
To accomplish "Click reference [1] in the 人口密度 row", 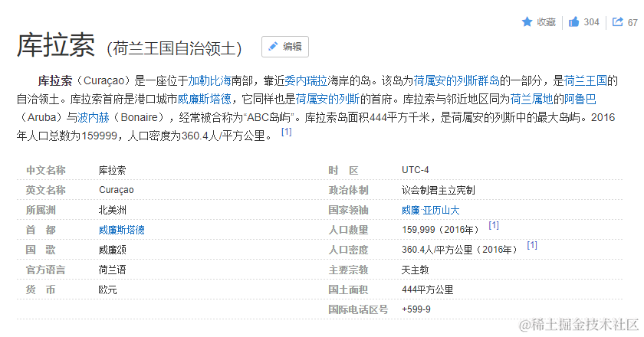I will point(532,245).
